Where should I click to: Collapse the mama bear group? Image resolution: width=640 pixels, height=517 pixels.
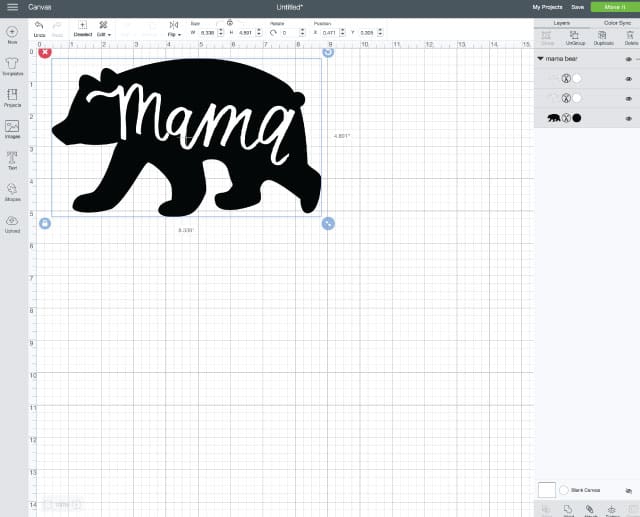tap(540, 59)
